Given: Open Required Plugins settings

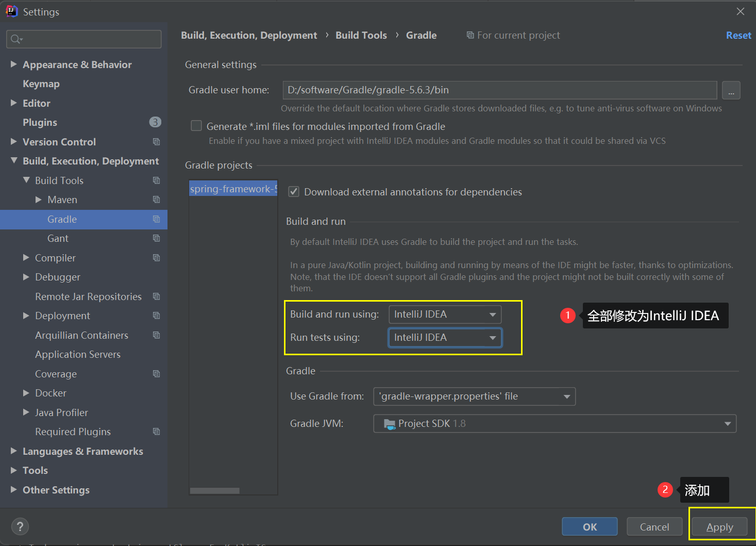Looking at the screenshot, I should [73, 432].
